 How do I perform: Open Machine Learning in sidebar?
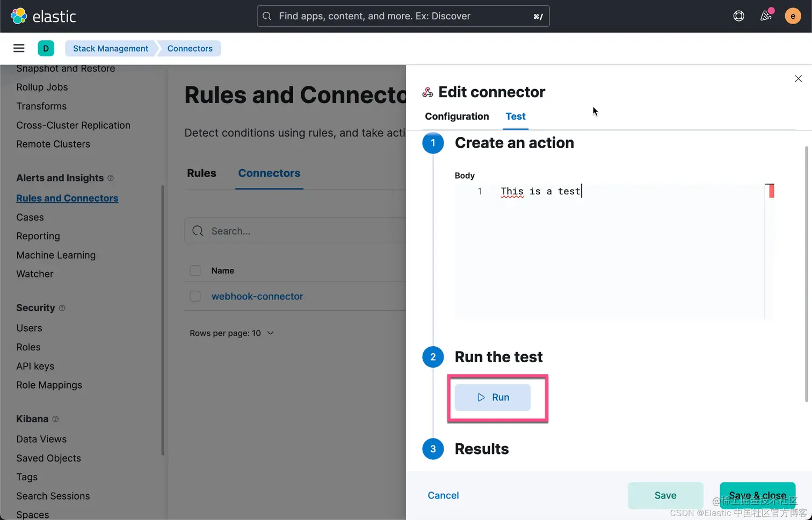coord(56,255)
